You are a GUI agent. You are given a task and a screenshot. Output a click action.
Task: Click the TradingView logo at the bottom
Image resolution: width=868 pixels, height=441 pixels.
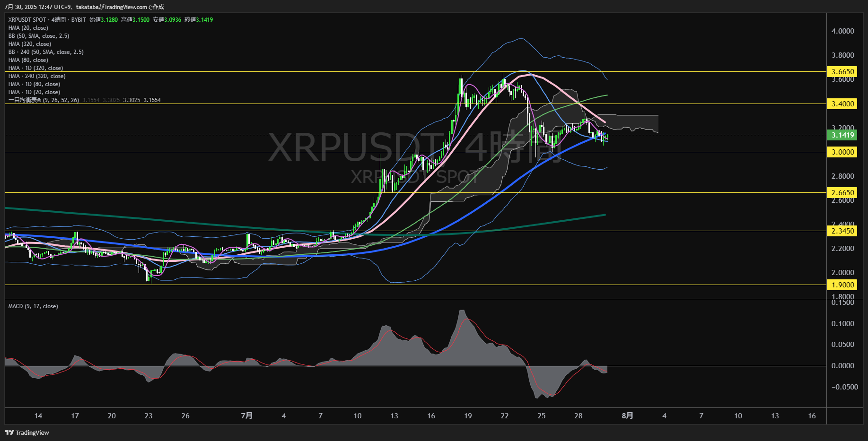pos(27,432)
